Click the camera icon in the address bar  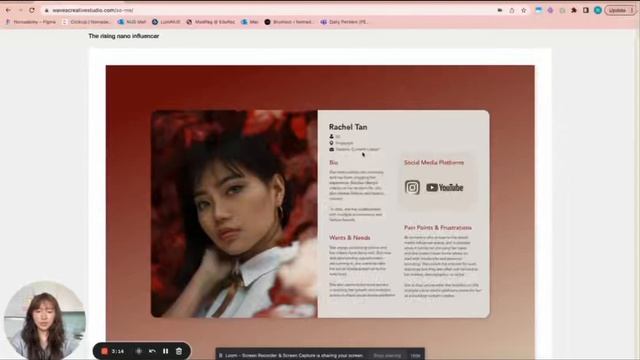pyautogui.click(x=500, y=10)
